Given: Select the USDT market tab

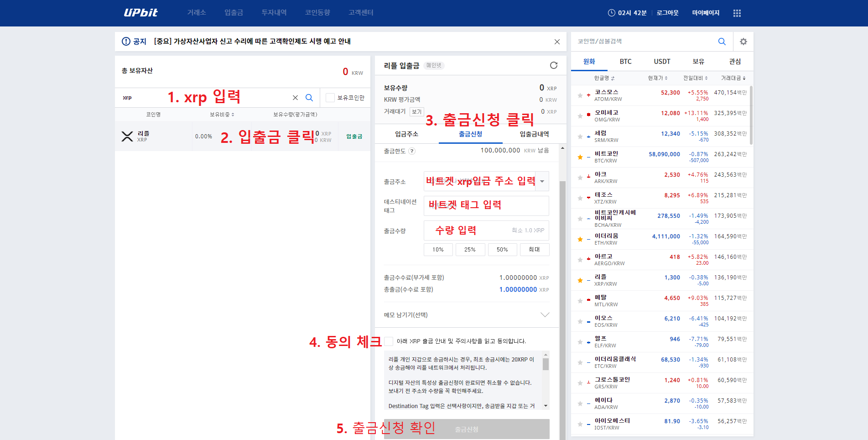Looking at the screenshot, I should click(662, 62).
